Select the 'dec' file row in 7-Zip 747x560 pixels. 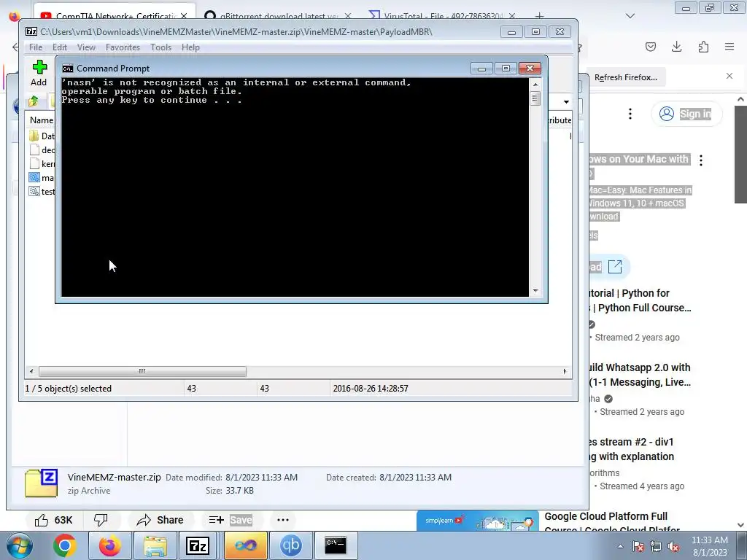pyautogui.click(x=42, y=149)
